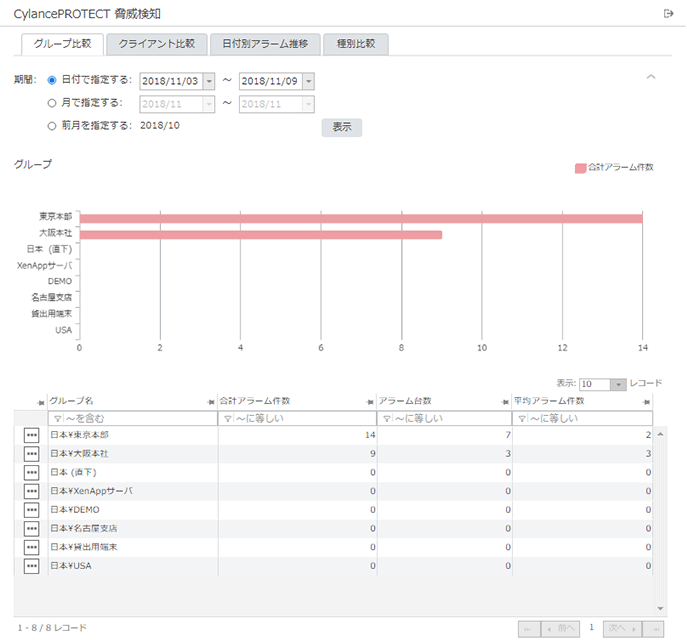687x640 pixels.
Task: Open row menu for 日本¥USA
Action: coord(31,567)
